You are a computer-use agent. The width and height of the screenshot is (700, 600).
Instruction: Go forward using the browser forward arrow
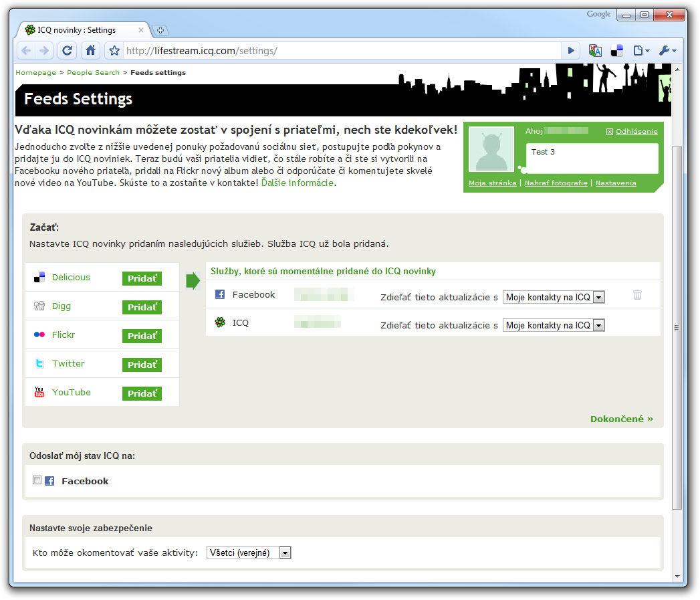pos(44,50)
